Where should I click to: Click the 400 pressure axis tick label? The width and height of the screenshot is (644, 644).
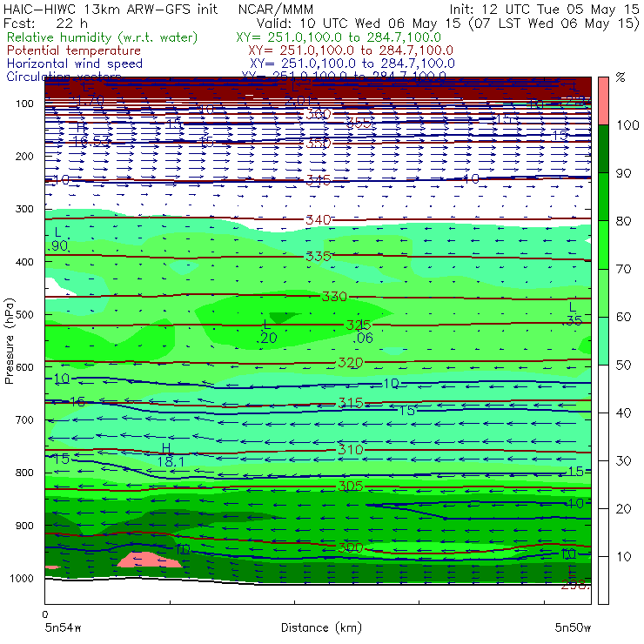coord(24,262)
